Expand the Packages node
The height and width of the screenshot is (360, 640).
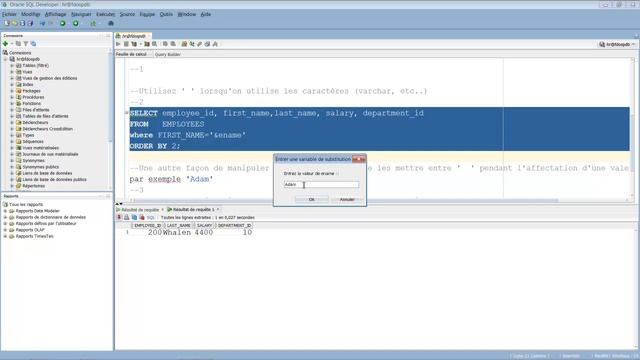pos(12,91)
